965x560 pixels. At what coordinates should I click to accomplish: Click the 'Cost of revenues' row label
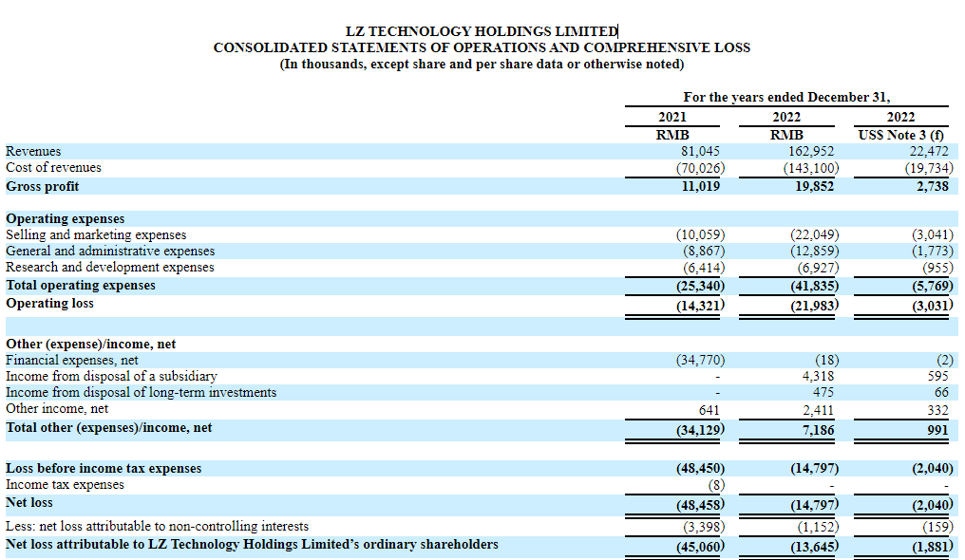pyautogui.click(x=53, y=167)
